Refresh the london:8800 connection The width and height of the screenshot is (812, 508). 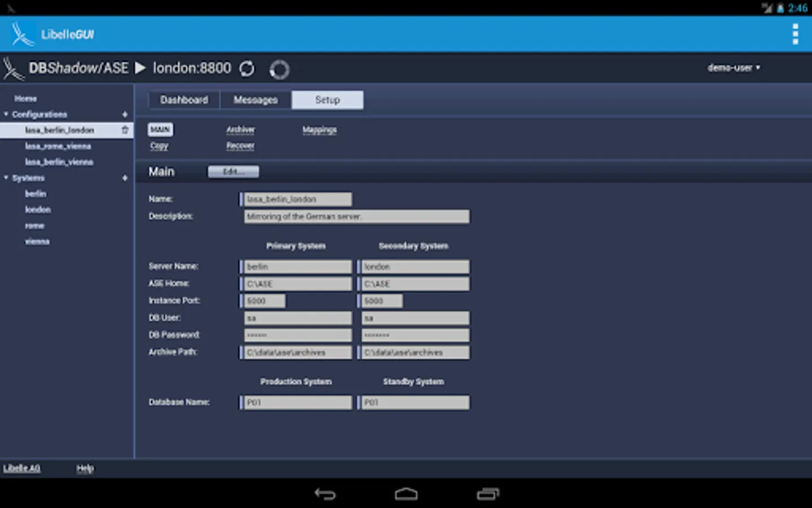coord(247,69)
